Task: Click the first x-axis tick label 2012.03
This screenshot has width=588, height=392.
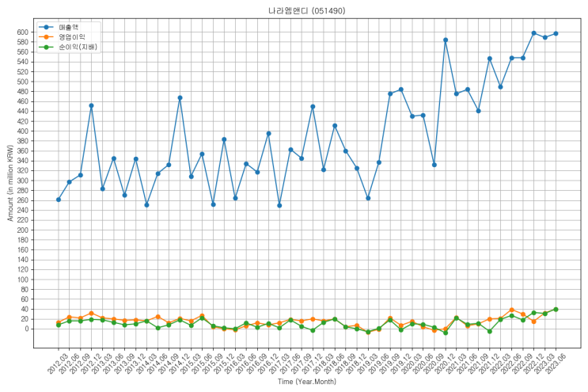Action: (x=57, y=363)
